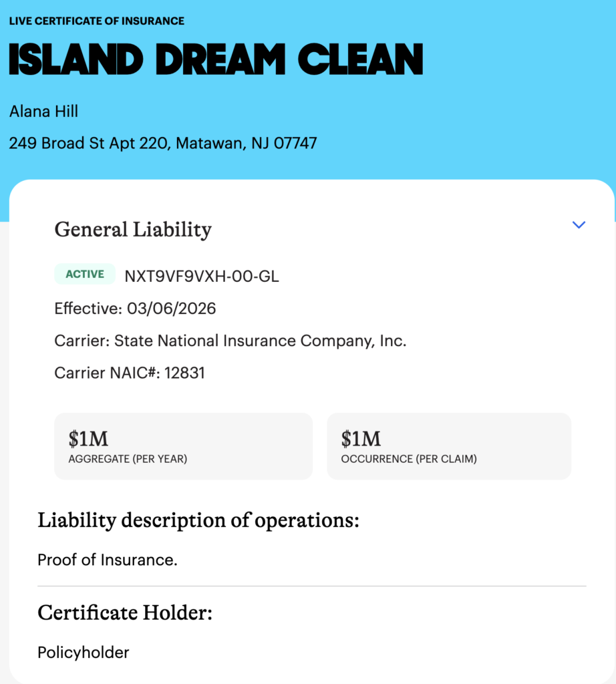Click the Effective date 03/06/2026 line
Screen dimensions: 616x684
[x=135, y=309]
